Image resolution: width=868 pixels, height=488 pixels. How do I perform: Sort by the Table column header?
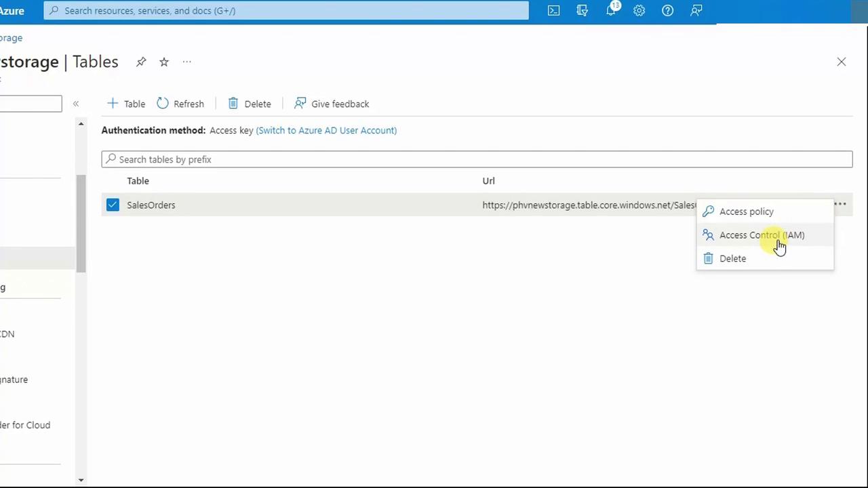tap(138, 181)
